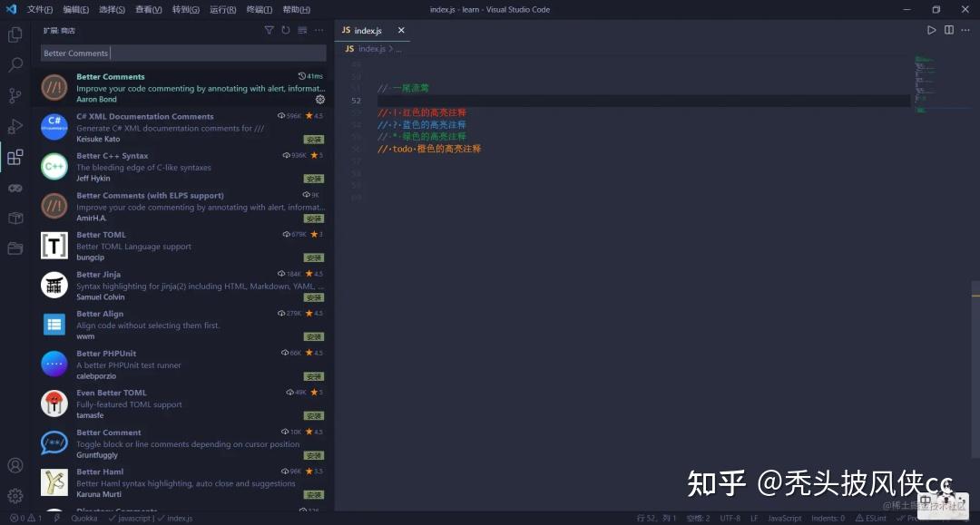
Task: Select the index.js editor tab
Action: click(x=373, y=30)
